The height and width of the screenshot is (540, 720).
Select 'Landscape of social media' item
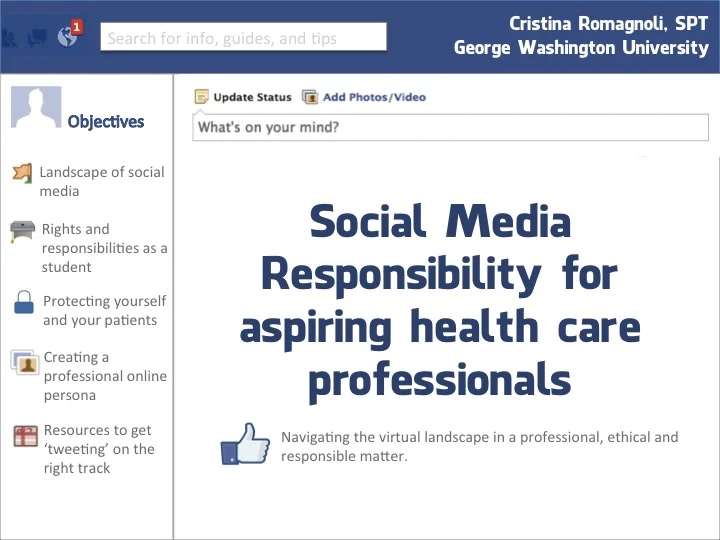point(102,181)
